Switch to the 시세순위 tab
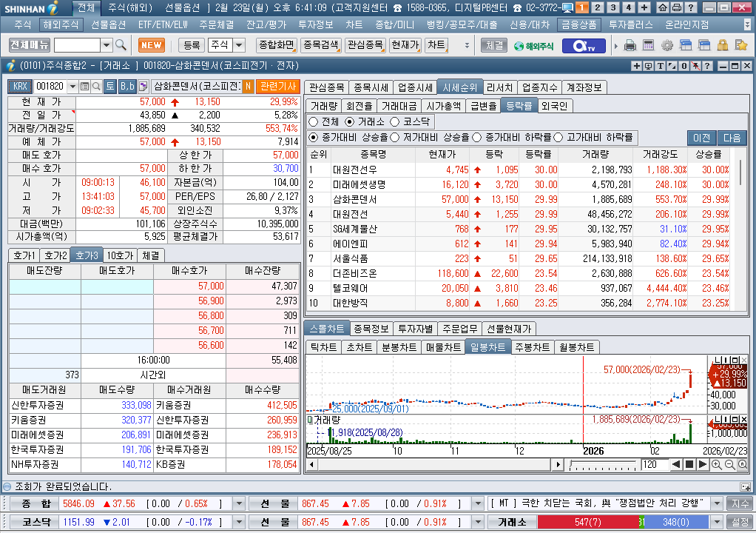756x533 pixels. (460, 87)
